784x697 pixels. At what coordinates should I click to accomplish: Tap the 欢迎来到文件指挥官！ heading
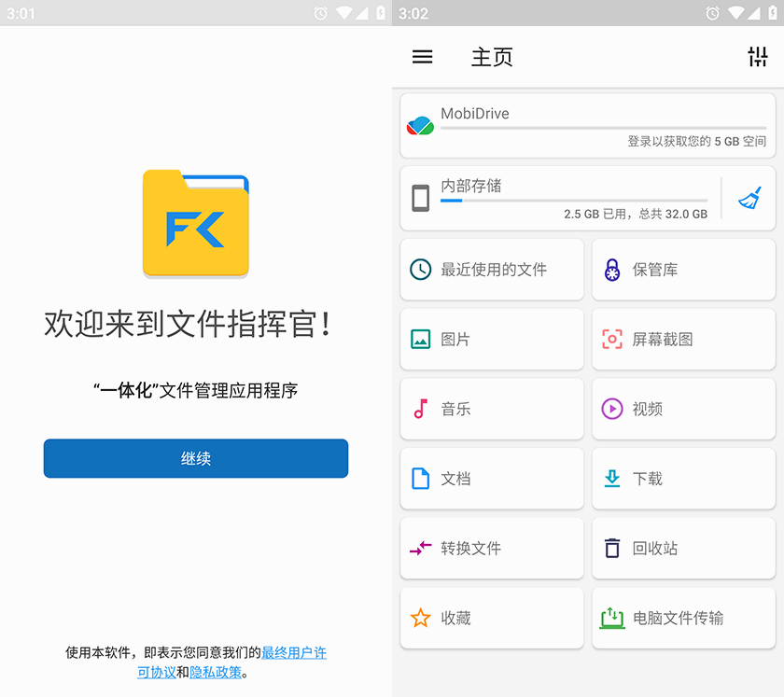click(x=188, y=324)
